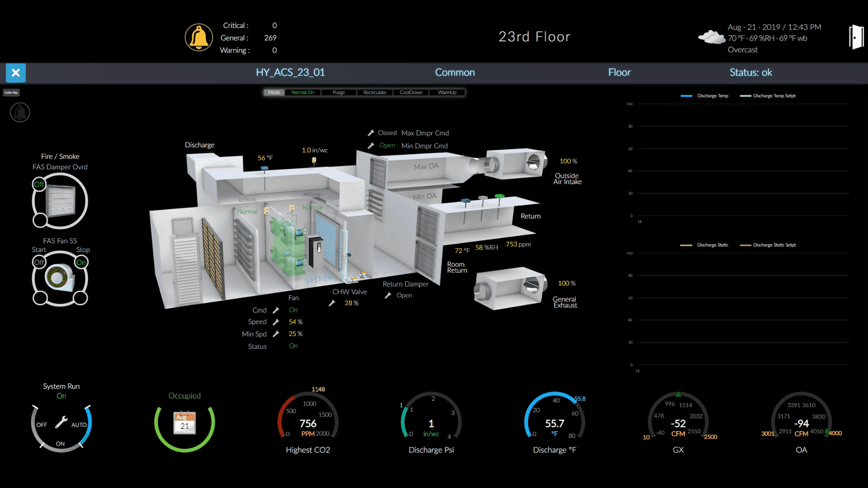868x488 pixels.
Task: Click wrench icon beside Max Dmpr Cmd
Action: (x=371, y=133)
